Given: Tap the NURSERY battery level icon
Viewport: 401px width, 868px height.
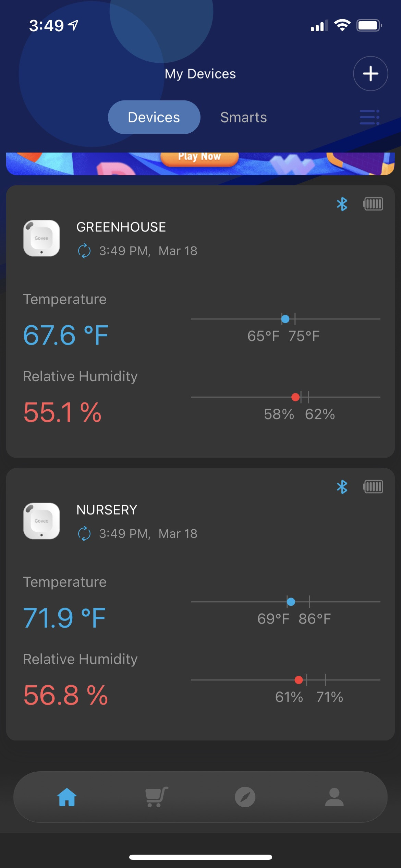Looking at the screenshot, I should click(373, 487).
